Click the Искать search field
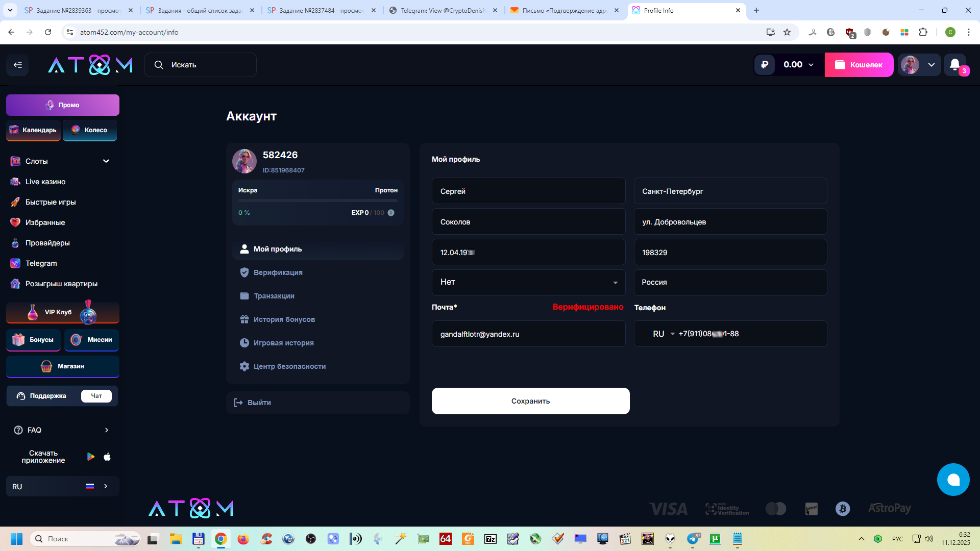Screen dimensions: 980x551 point(201,65)
